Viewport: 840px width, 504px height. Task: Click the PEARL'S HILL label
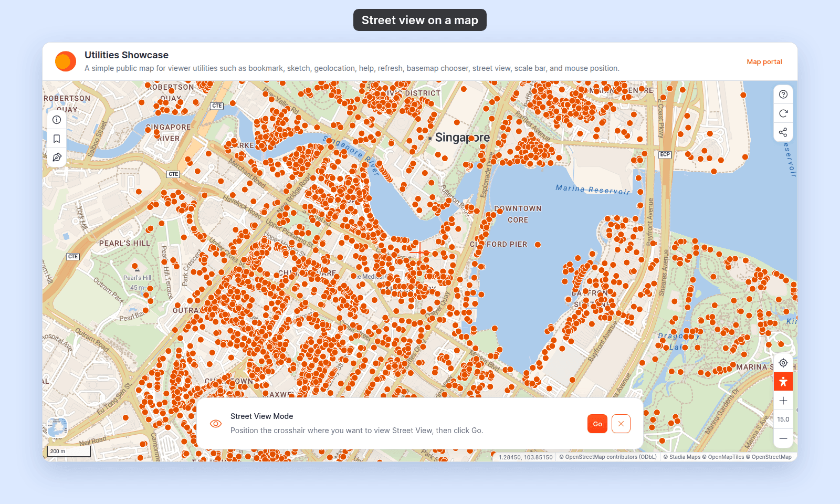pyautogui.click(x=124, y=244)
